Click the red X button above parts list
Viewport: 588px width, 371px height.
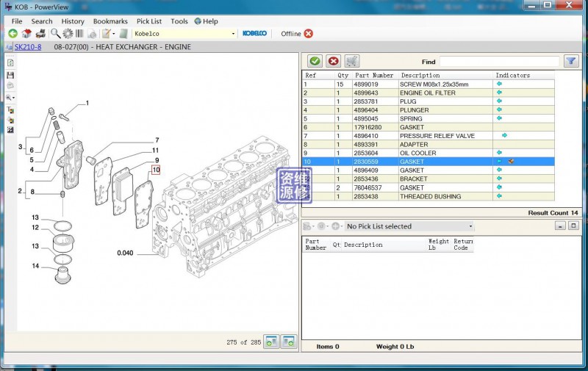[334, 61]
